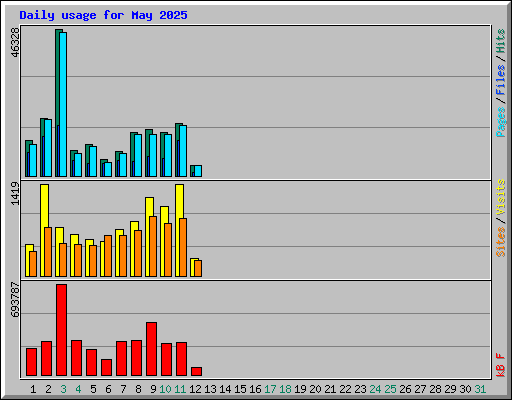Viewport: 512px width, 400px height.
Task: Click the orange sites bar for day 9
Action: (x=153, y=246)
